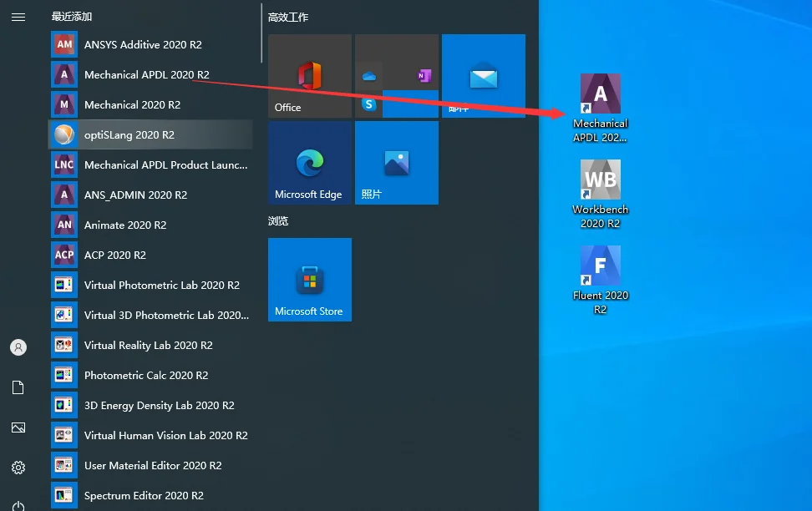Launch User Material Editor 2020 R2
The image size is (812, 511).
[151, 465]
